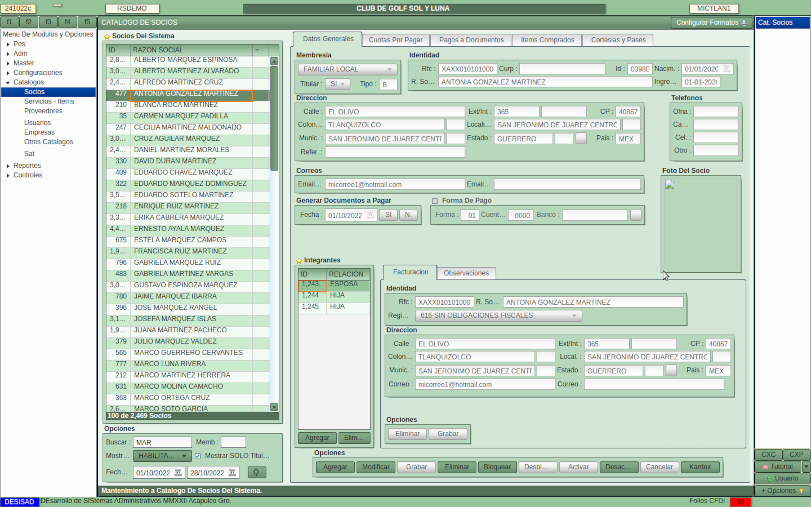This screenshot has height=507, width=811.
Task: Open the Observaciones tab
Action: [466, 272]
